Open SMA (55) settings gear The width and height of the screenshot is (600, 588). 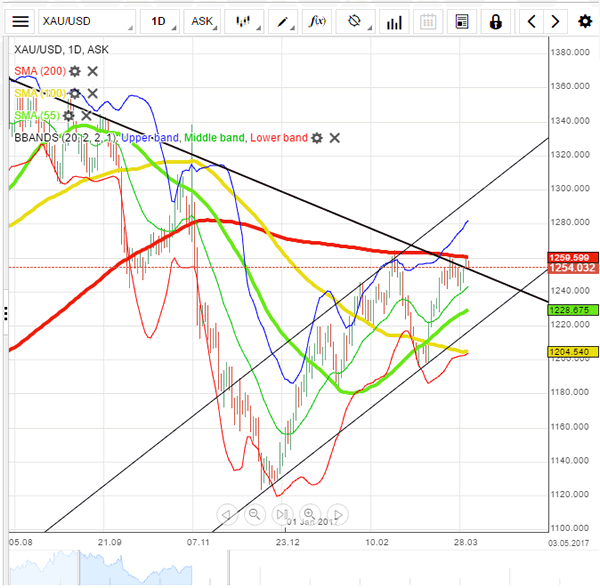pyautogui.click(x=68, y=116)
